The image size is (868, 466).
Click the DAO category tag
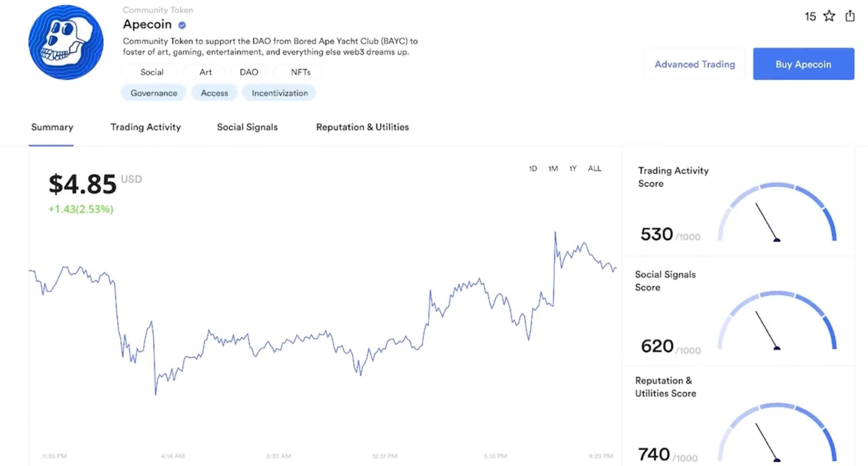[x=249, y=72]
